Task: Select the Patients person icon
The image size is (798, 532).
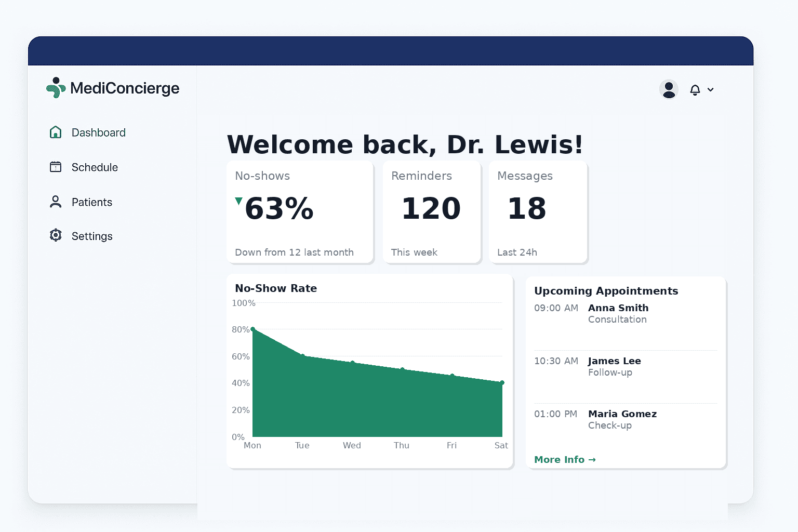Action: tap(56, 202)
